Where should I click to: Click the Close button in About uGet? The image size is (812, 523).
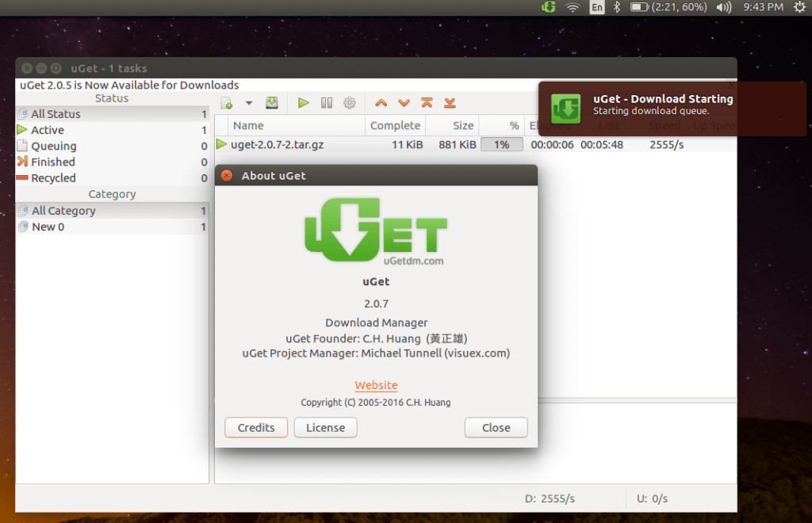tap(496, 428)
